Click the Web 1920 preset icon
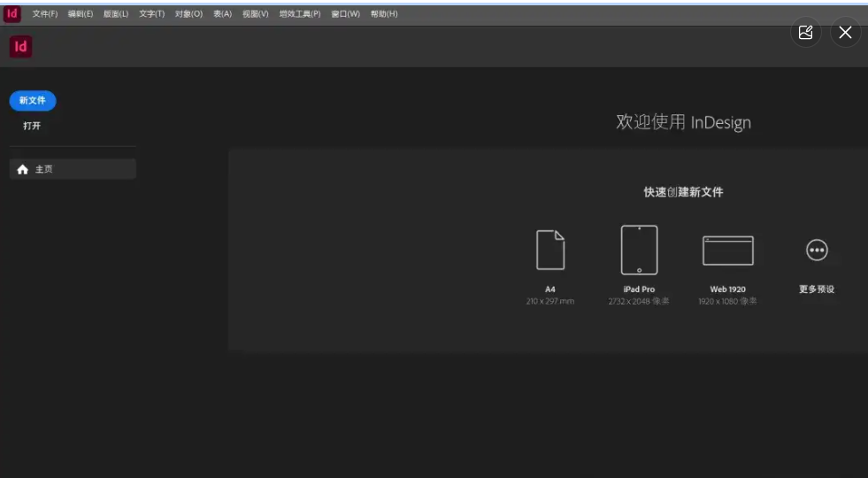Screen dimensions: 868x478 point(727,251)
